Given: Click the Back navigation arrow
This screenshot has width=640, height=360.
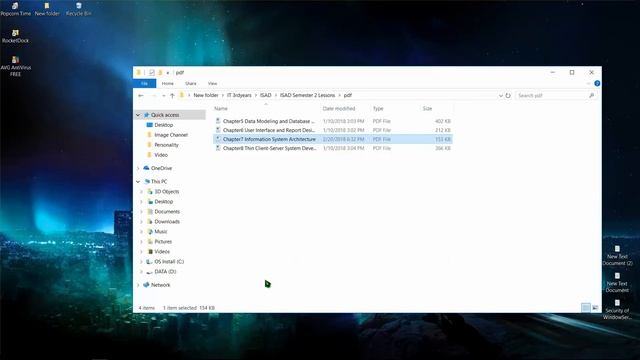Looking at the screenshot, I should click(x=141, y=96).
